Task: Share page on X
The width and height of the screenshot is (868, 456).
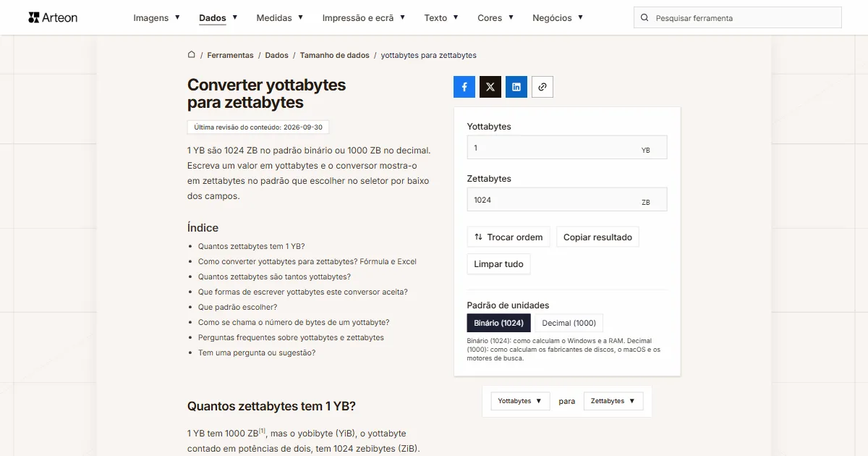Action: pos(490,87)
